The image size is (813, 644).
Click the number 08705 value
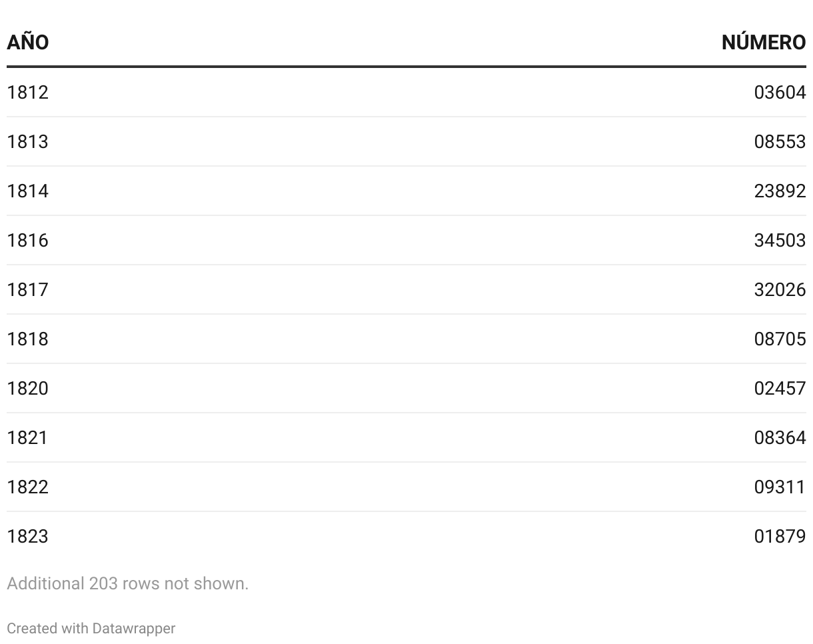(x=780, y=339)
